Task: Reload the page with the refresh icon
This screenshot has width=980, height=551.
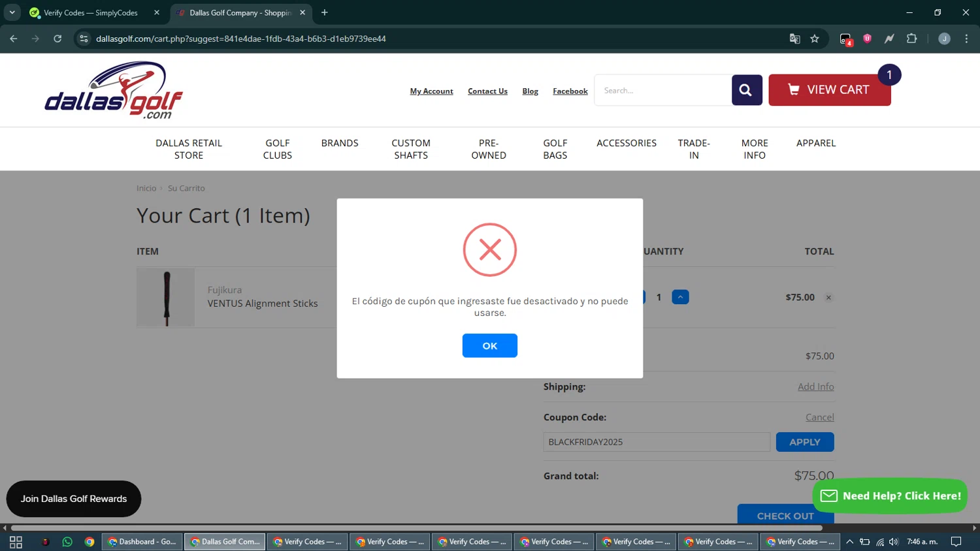Action: 57,39
